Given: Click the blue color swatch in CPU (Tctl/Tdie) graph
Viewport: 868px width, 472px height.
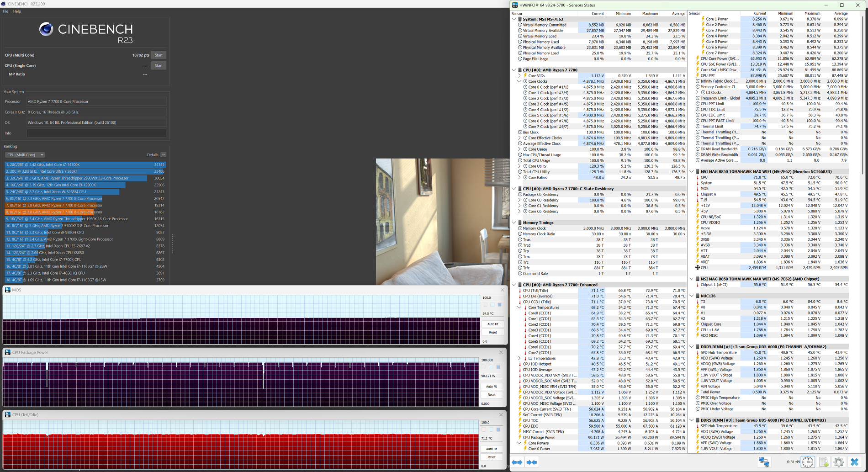Looking at the screenshot, I should pyautogui.click(x=498, y=430).
